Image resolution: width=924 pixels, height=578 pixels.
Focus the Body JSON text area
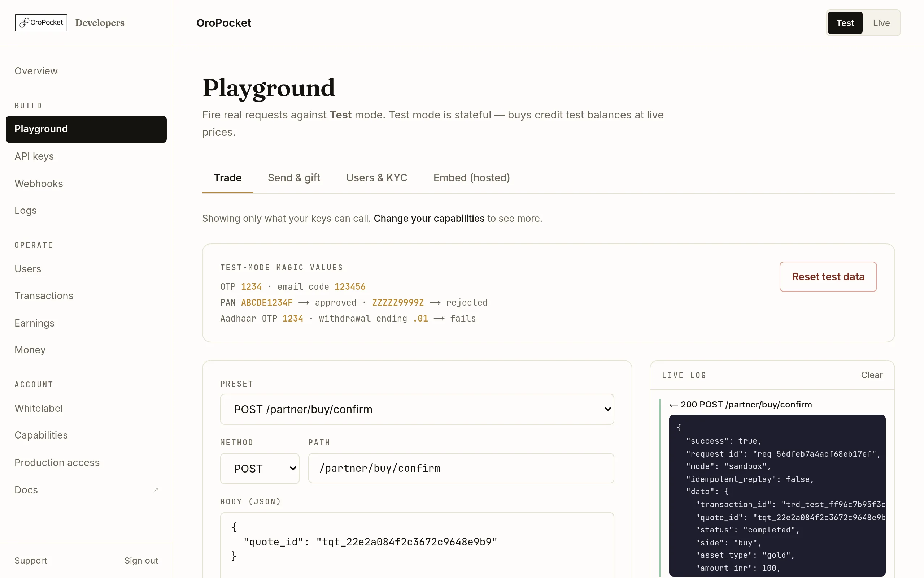coord(417,545)
